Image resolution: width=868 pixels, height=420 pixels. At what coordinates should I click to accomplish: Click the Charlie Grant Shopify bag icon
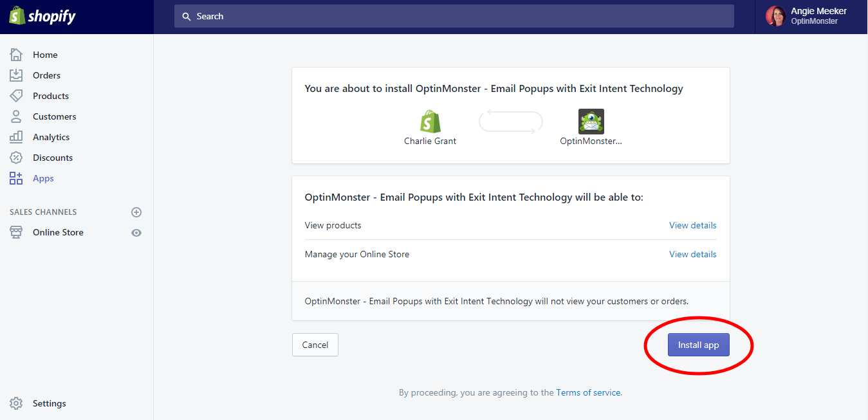click(430, 121)
